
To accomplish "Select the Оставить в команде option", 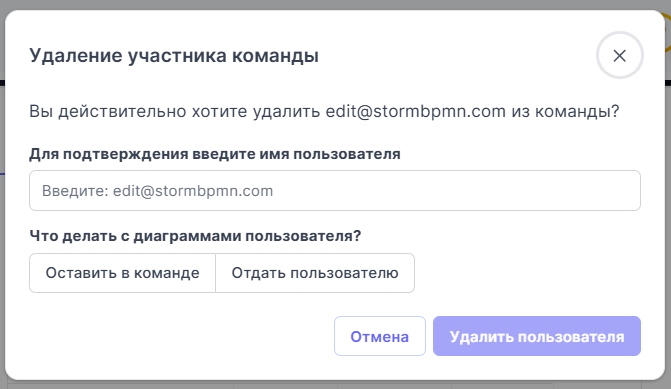I will (122, 273).
